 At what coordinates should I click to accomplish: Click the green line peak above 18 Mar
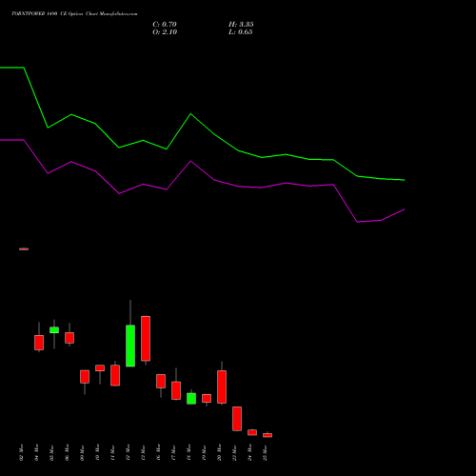(x=190, y=113)
